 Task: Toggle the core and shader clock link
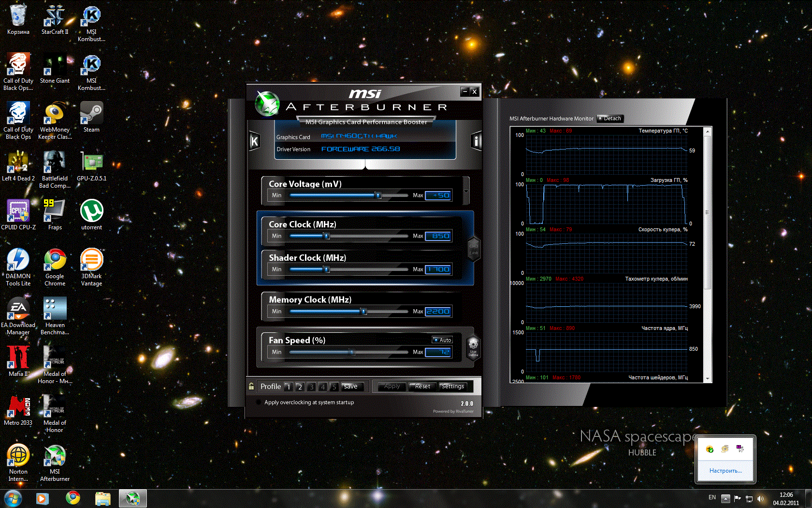[x=474, y=248]
